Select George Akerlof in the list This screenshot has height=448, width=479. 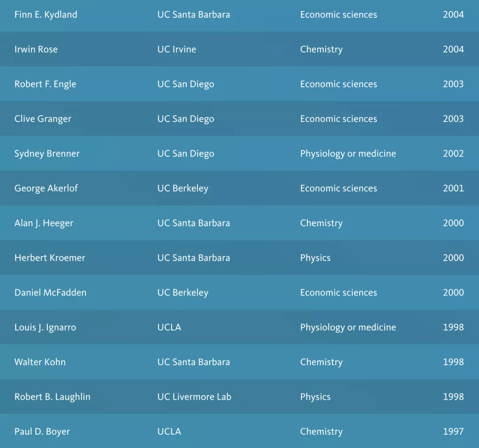click(x=46, y=188)
